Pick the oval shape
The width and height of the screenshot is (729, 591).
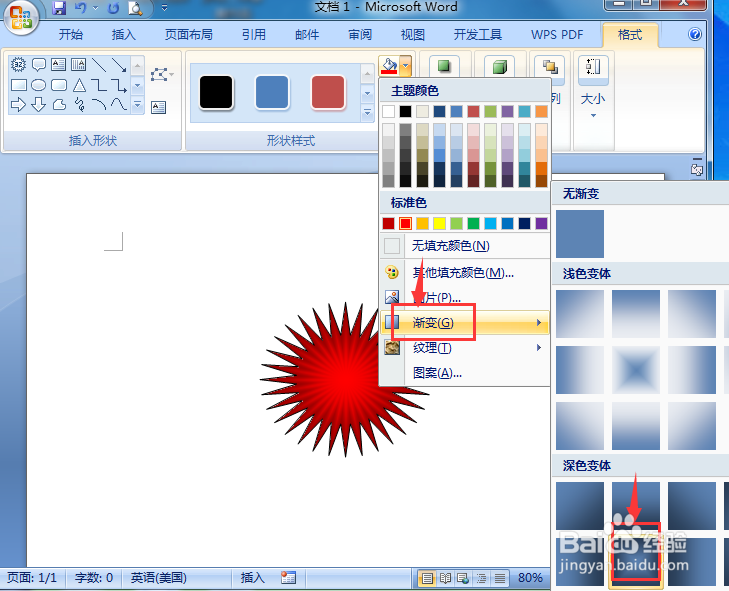click(39, 85)
